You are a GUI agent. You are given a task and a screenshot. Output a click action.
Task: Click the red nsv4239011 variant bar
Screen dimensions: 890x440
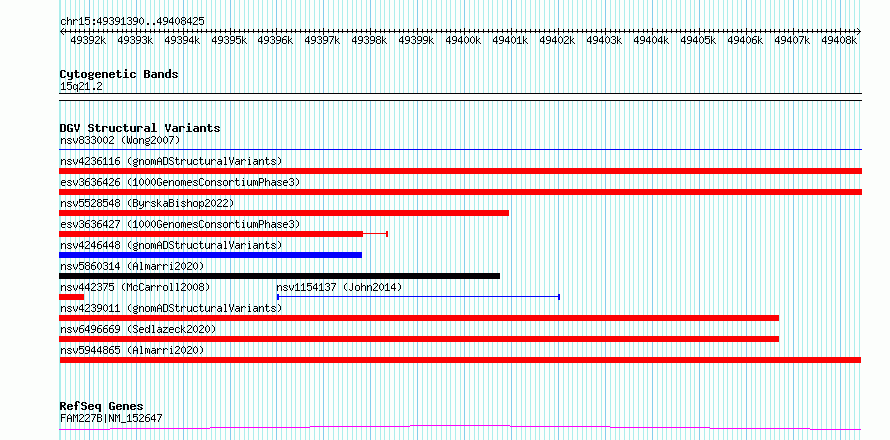click(x=419, y=318)
